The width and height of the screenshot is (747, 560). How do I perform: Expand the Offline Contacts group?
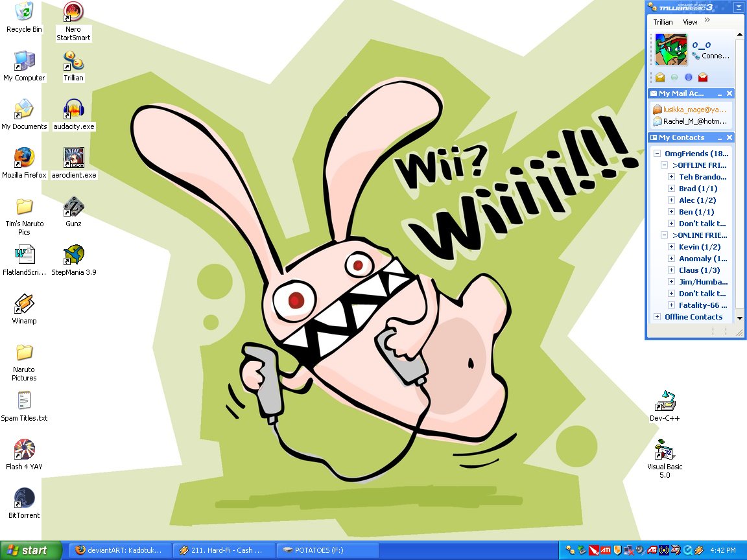pos(658,317)
